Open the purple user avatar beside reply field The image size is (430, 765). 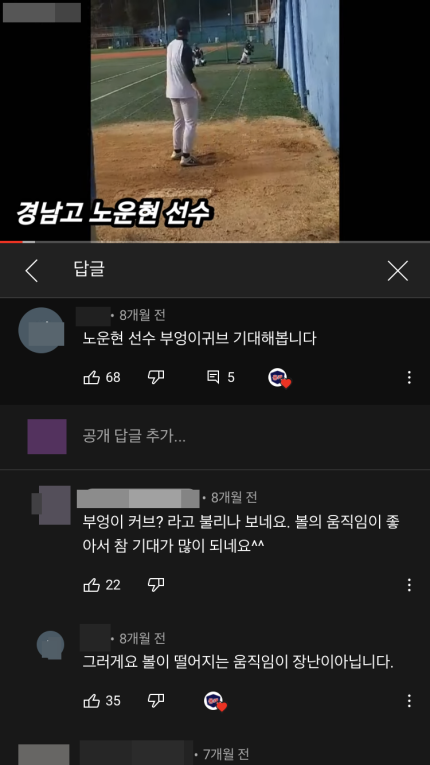tap(47, 437)
